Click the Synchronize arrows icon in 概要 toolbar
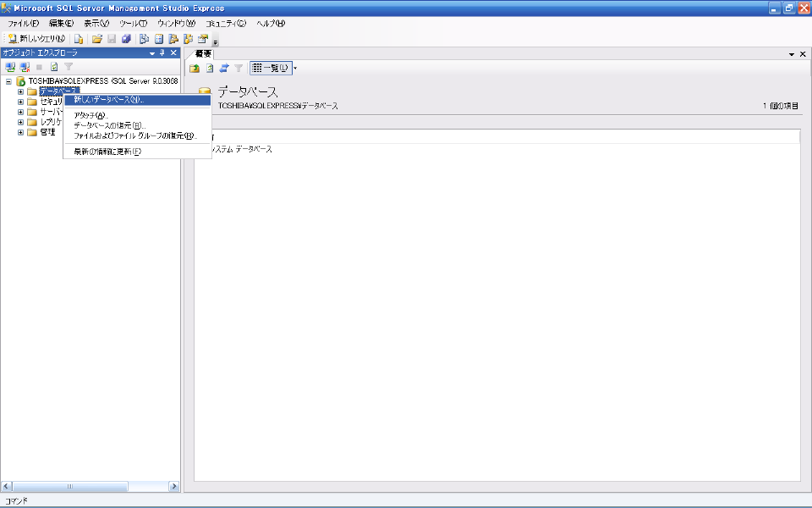This screenshot has height=508, width=812. point(223,68)
